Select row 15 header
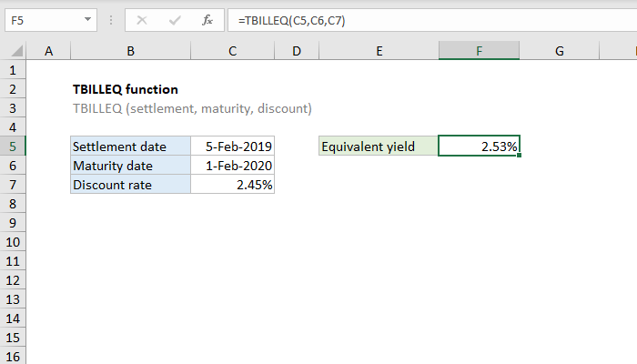 13,338
